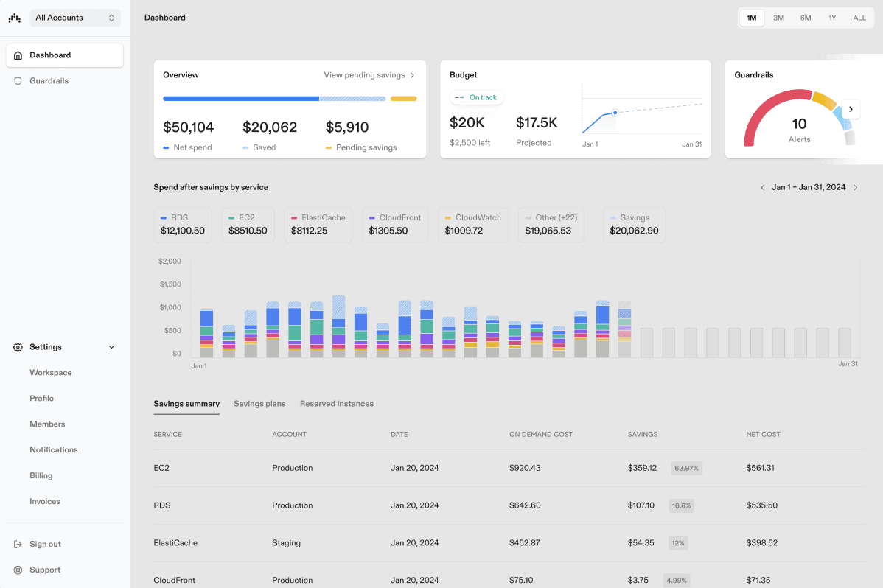Sort by SAVINGS column header
This screenshot has height=588, width=883.
643,435
